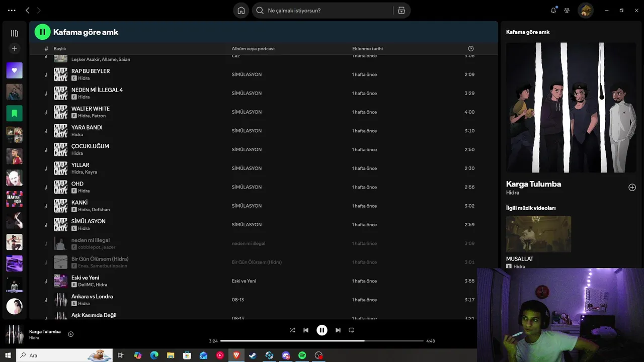Open the Friend Activity icon

pos(567,11)
